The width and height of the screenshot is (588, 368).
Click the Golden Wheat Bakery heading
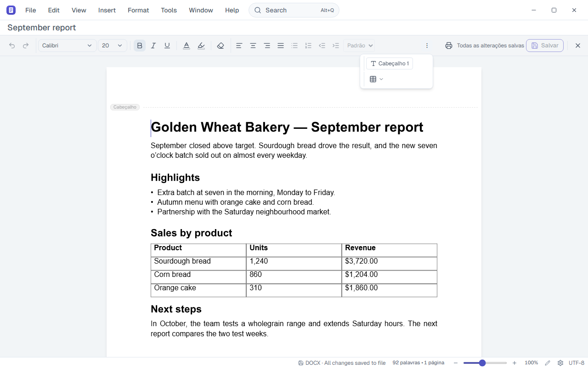pyautogui.click(x=287, y=127)
